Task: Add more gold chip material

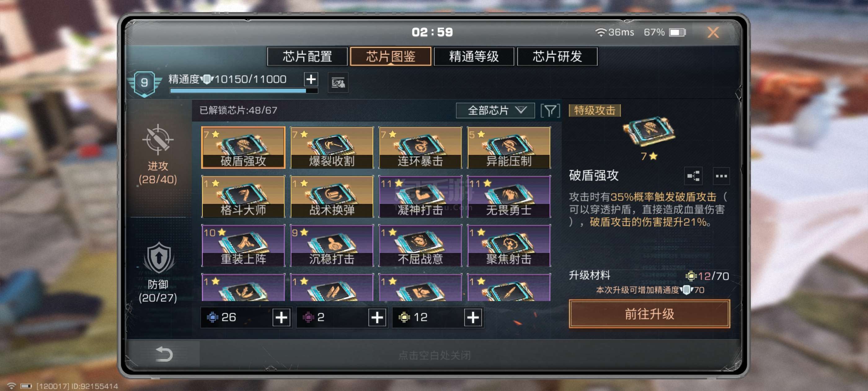Action: pyautogui.click(x=473, y=317)
